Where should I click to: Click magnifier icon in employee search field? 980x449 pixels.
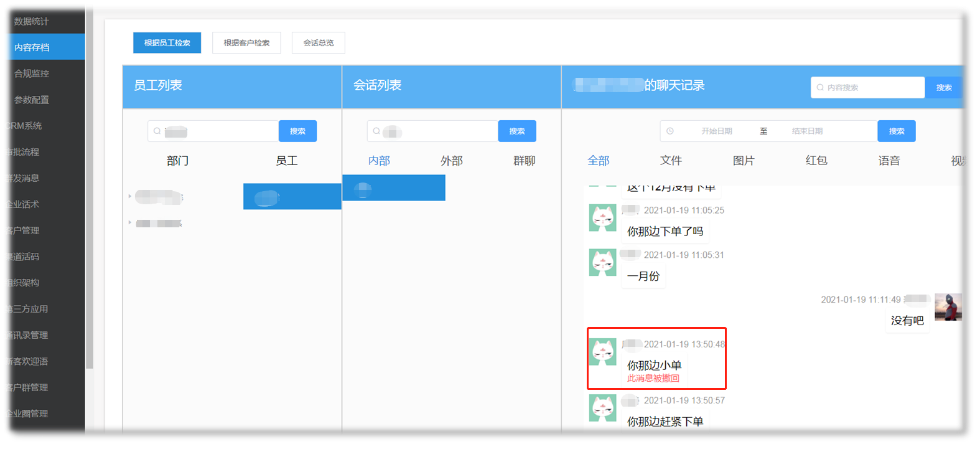[157, 131]
